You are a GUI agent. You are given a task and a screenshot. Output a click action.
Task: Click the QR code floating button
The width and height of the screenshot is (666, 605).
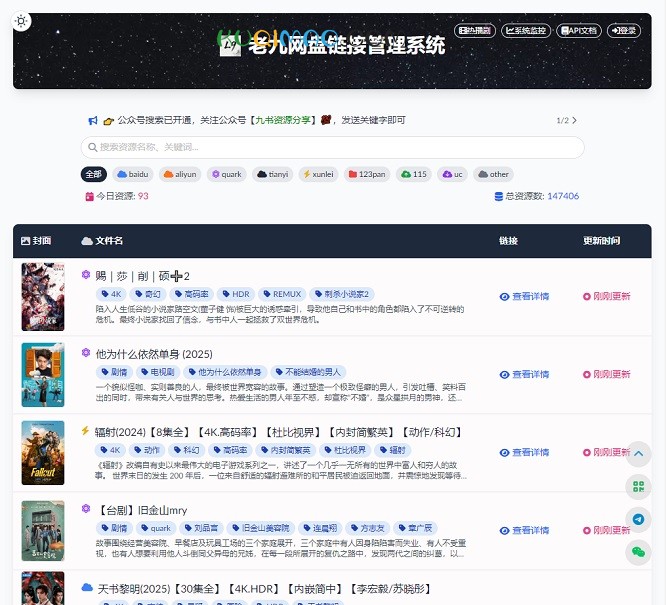(638, 486)
